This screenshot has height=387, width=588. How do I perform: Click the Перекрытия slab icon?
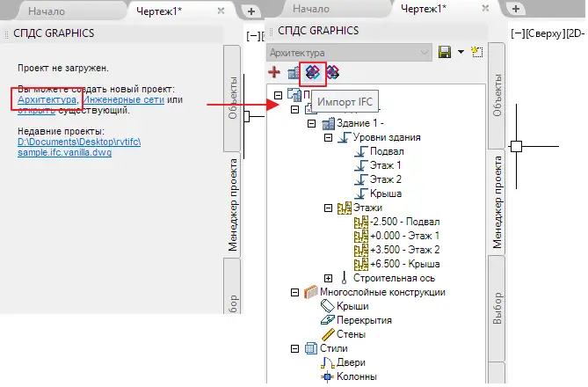(327, 320)
